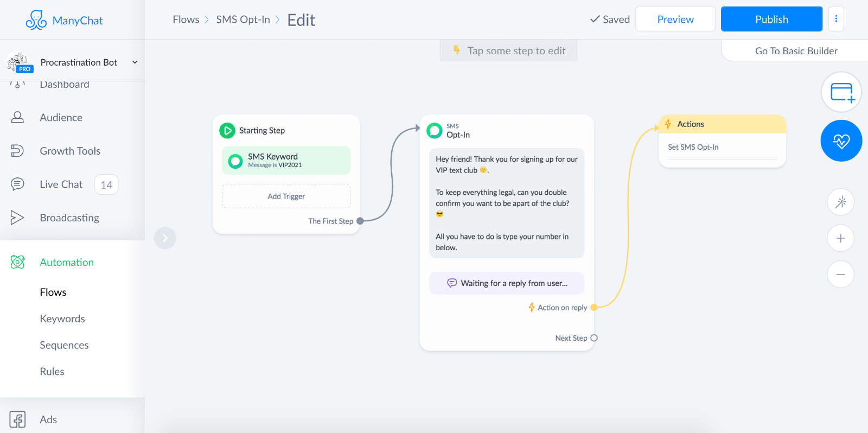Click the Tap some step to edit hint
This screenshot has width=868, height=433.
pyautogui.click(x=509, y=50)
